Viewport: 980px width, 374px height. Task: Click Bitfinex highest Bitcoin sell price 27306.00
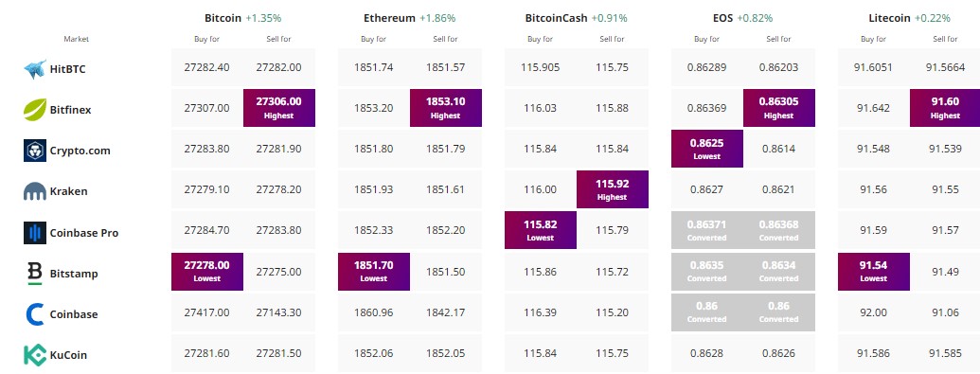click(279, 108)
